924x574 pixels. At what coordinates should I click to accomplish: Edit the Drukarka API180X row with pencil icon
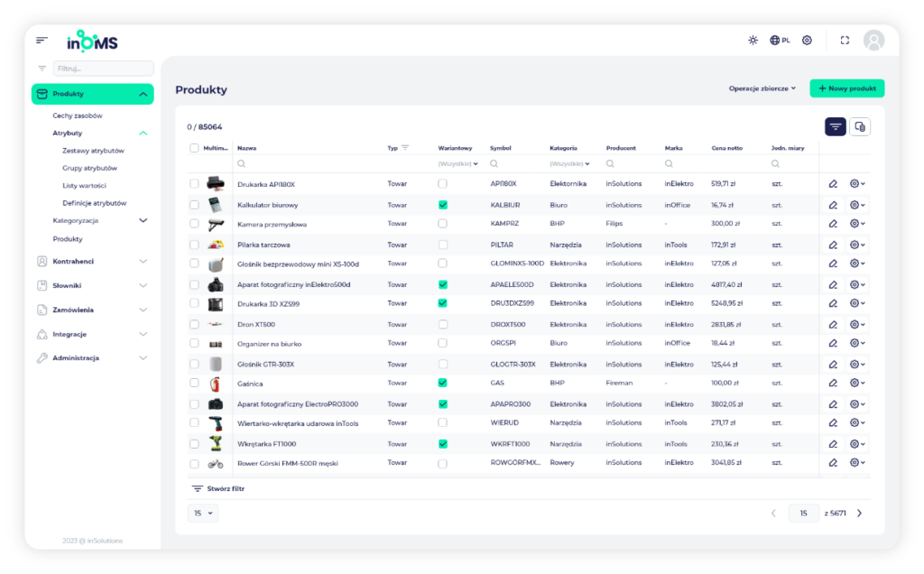[x=833, y=184]
